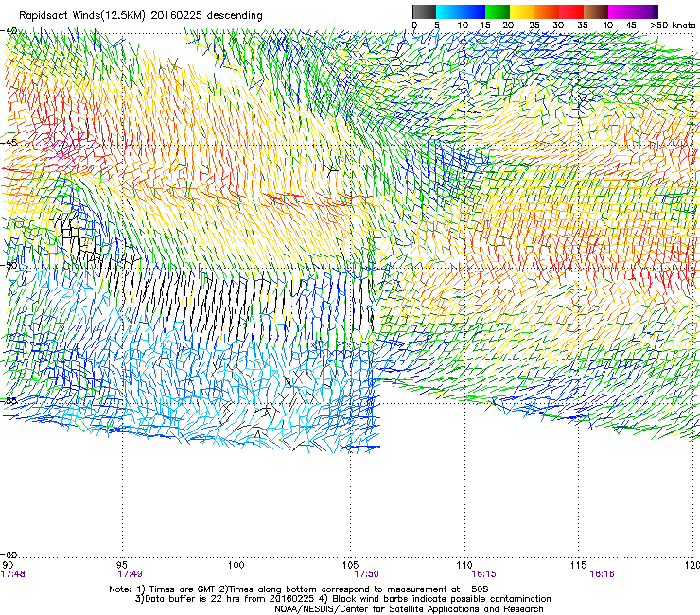
Task: Click the cyan 5-10 knots color segment
Action: tap(448, 11)
